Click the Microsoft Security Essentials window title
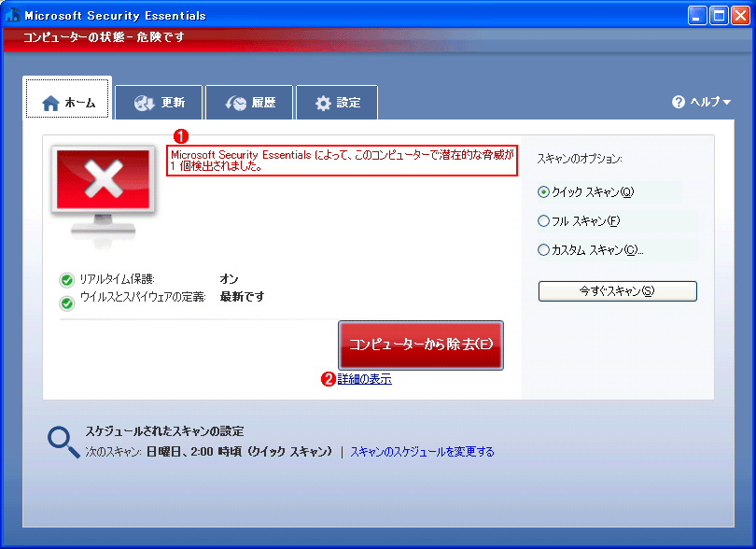Screen dimensions: 756x549 115,16
